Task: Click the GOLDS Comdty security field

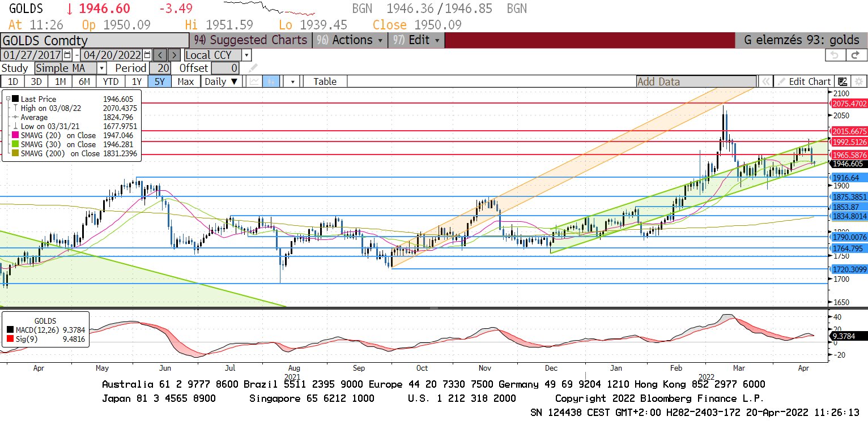Action: [x=95, y=40]
